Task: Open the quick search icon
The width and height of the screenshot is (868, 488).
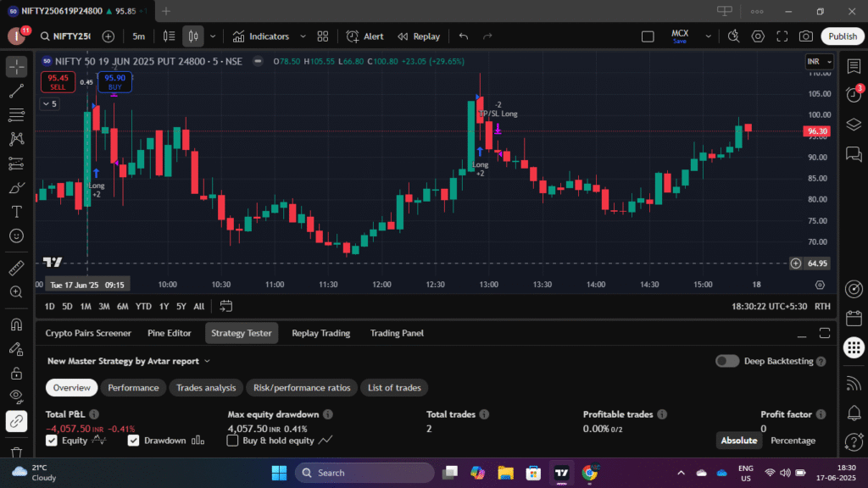Action: coord(733,36)
